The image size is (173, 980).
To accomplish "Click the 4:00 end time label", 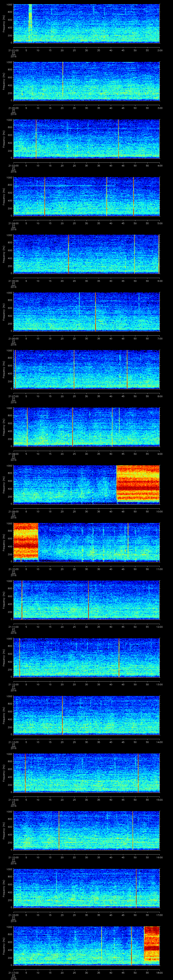I will tap(160, 166).
